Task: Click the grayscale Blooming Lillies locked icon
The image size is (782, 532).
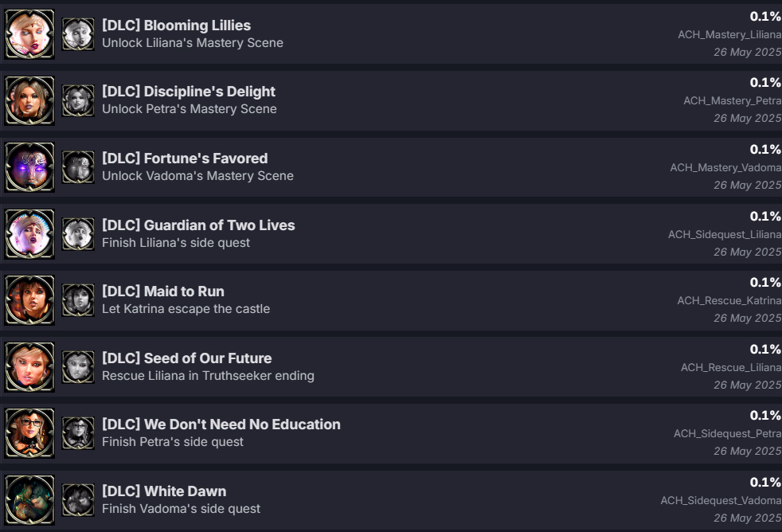Action: pyautogui.click(x=78, y=34)
